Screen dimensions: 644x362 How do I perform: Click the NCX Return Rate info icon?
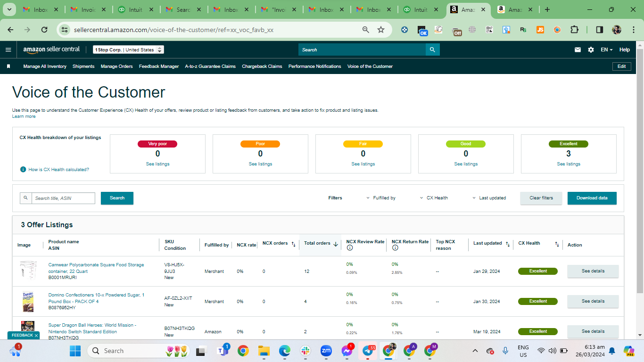395,248
